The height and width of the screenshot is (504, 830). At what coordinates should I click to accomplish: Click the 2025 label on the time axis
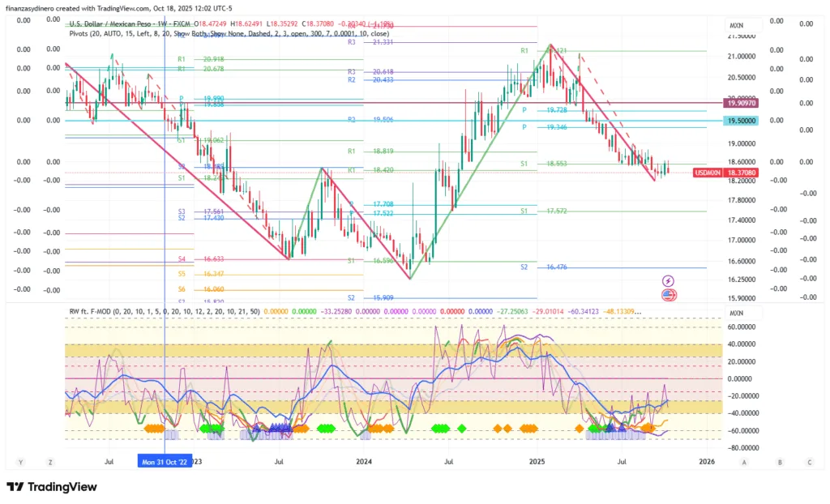coord(534,461)
